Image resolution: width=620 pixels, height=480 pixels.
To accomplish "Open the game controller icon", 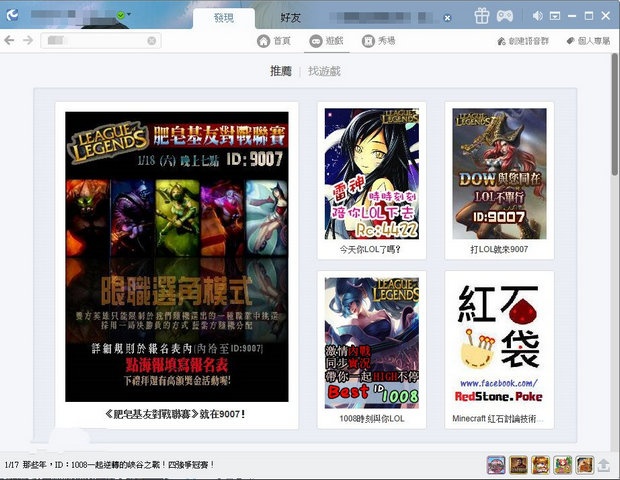I will pyautogui.click(x=505, y=16).
